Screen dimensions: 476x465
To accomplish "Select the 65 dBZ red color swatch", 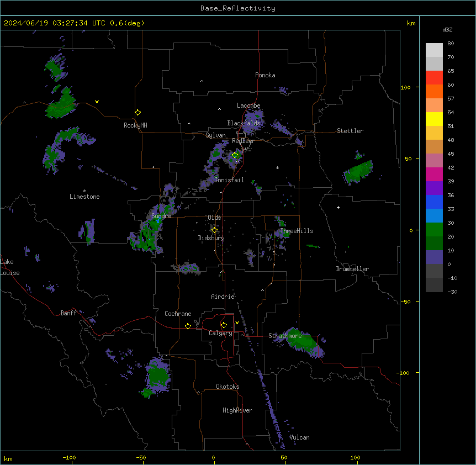I will pos(434,77).
